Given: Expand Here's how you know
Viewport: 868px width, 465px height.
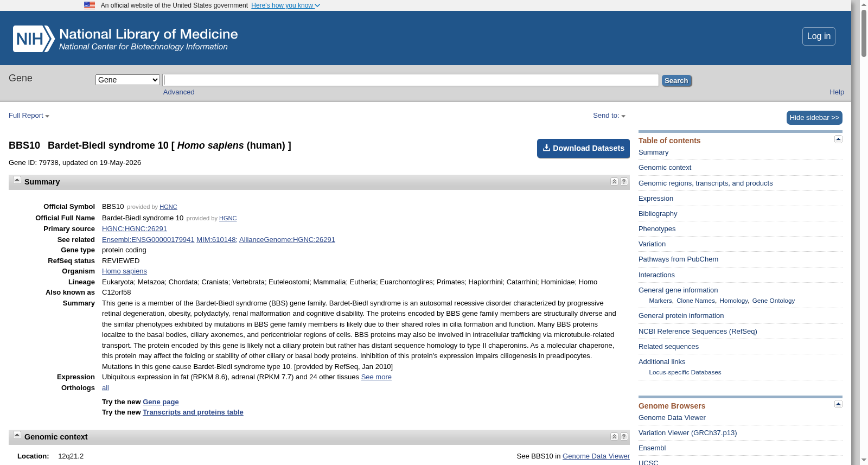Looking at the screenshot, I should [x=285, y=5].
